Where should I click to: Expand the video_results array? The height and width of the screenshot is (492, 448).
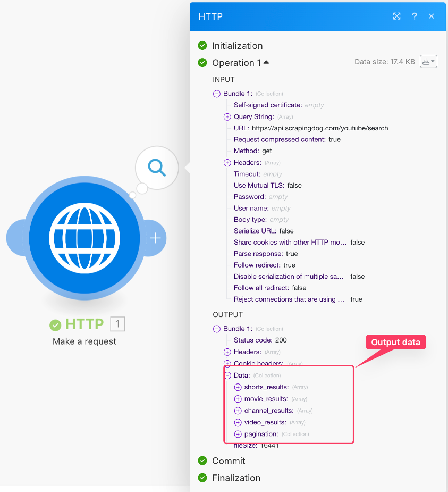(238, 422)
